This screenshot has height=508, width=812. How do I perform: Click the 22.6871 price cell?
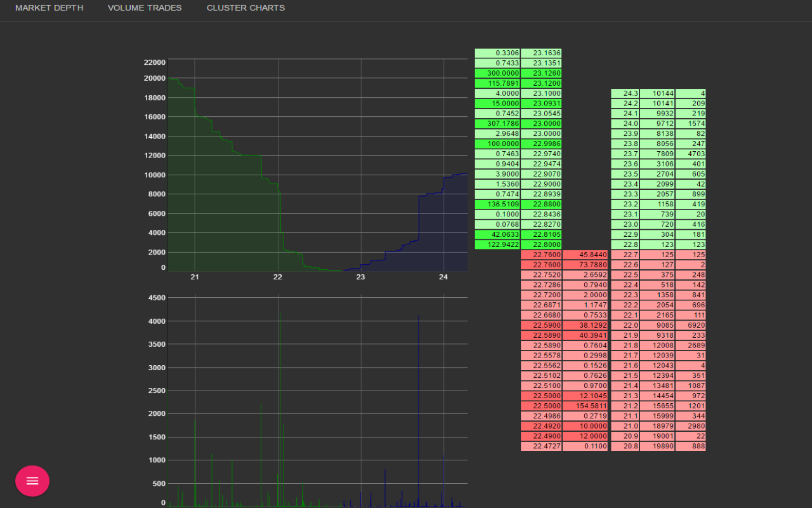point(541,305)
